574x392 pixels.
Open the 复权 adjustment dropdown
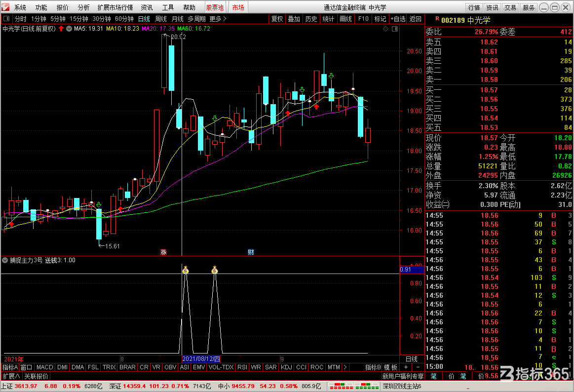(x=277, y=19)
